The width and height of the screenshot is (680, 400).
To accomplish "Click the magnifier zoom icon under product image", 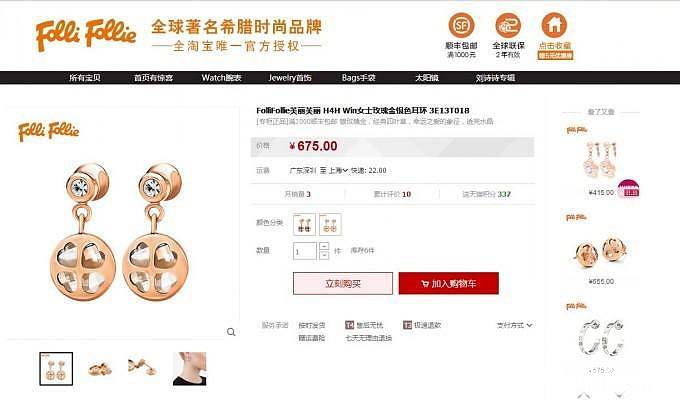I will (231, 332).
